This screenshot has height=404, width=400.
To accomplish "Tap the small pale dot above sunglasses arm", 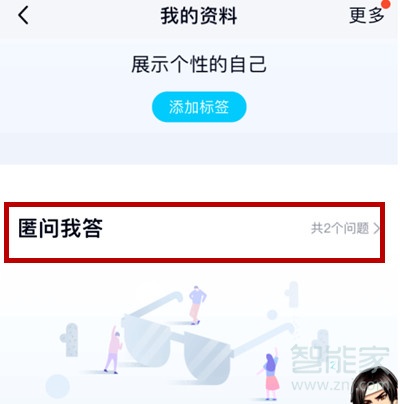I will tap(272, 315).
